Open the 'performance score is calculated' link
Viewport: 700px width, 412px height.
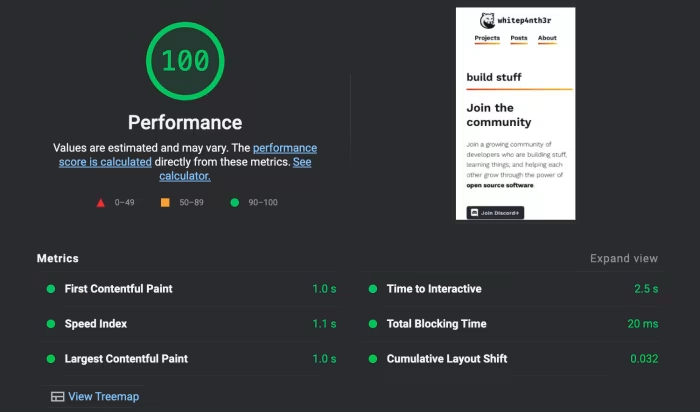(188, 155)
